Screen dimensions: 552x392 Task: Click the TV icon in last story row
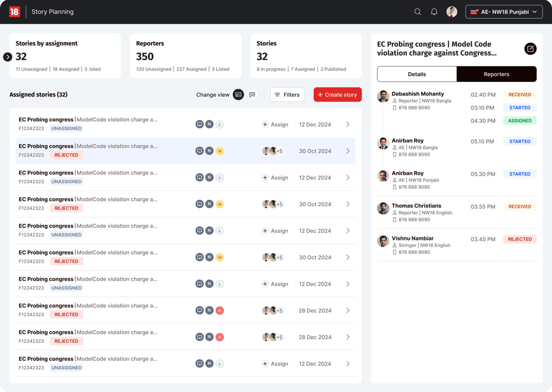[199, 363]
